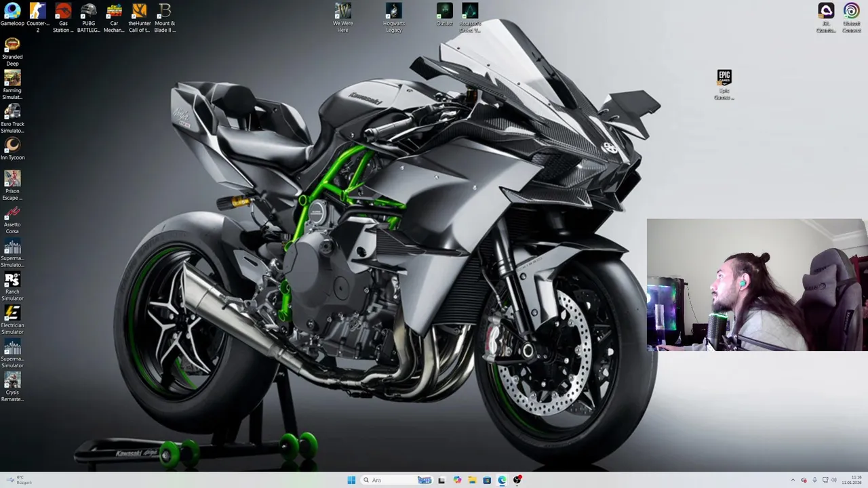This screenshot has width=868, height=488.
Task: Open the Farming Simulator shortcut
Action: coord(12,85)
